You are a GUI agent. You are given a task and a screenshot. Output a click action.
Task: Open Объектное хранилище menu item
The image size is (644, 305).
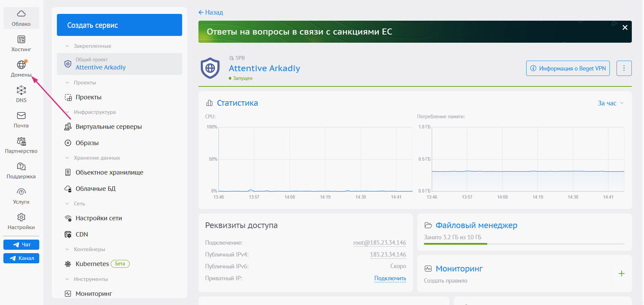click(x=109, y=172)
